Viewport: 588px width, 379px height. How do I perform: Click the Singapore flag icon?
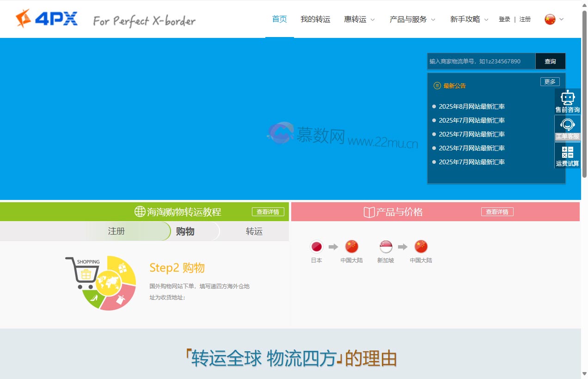[386, 247]
